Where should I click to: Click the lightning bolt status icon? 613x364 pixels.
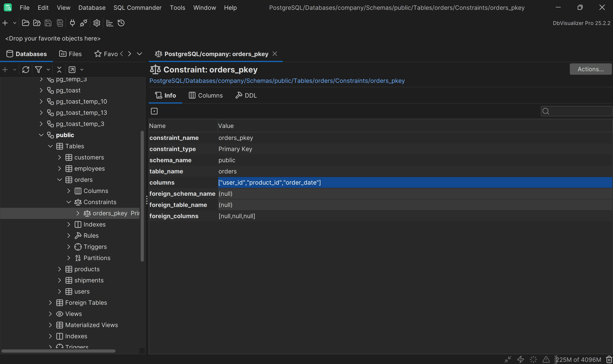[521, 360]
